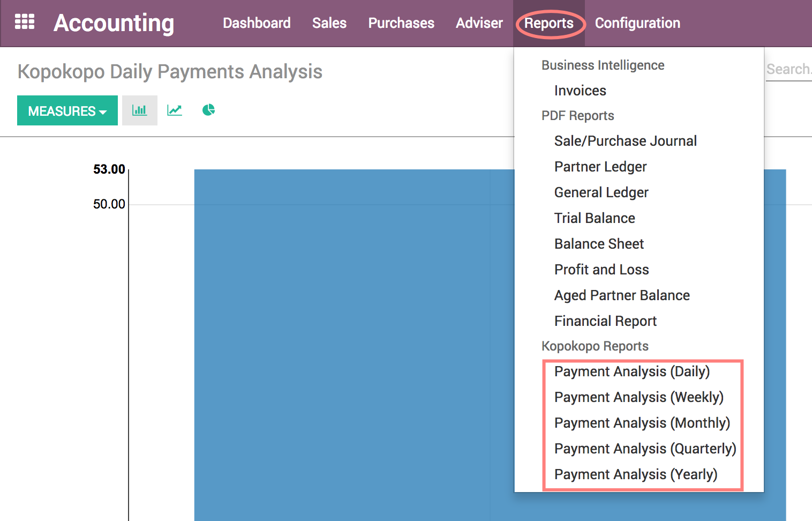Viewport: 812px width, 521px height.
Task: Click the Accounting app title
Action: 114,23
